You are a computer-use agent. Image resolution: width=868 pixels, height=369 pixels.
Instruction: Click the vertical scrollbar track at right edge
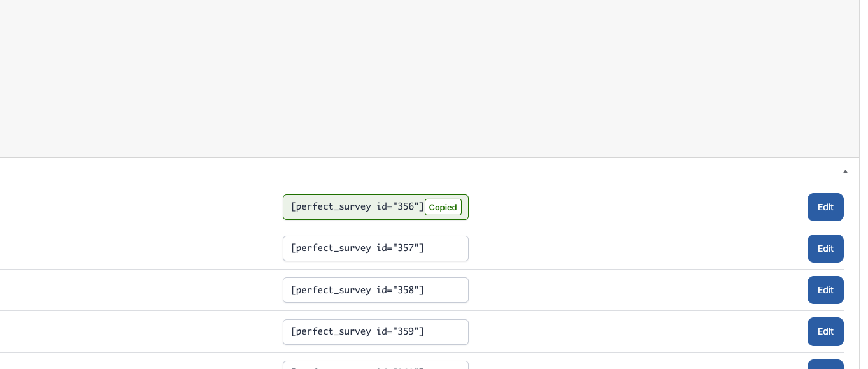click(864, 185)
